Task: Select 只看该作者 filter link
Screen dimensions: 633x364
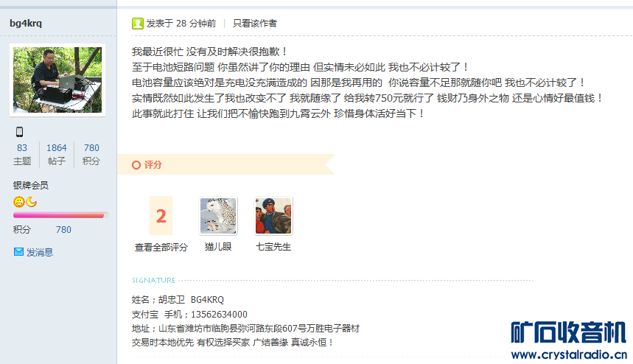Action: 255,24
